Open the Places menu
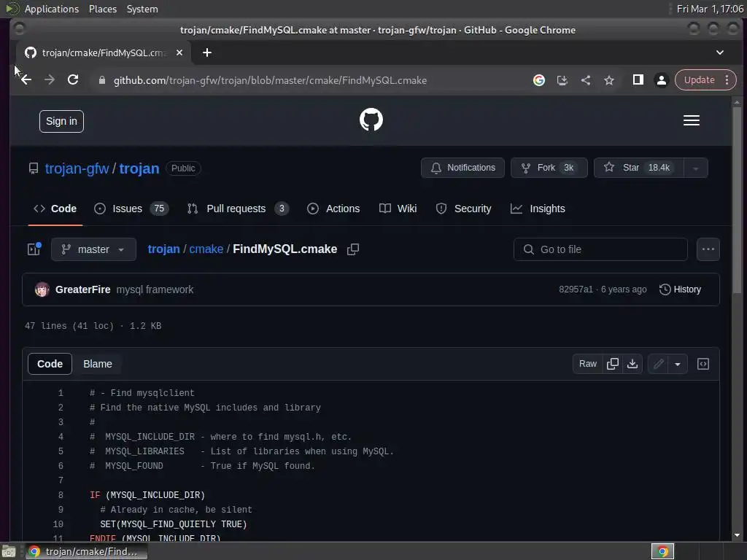Viewport: 747px width, 560px height. coord(103,9)
